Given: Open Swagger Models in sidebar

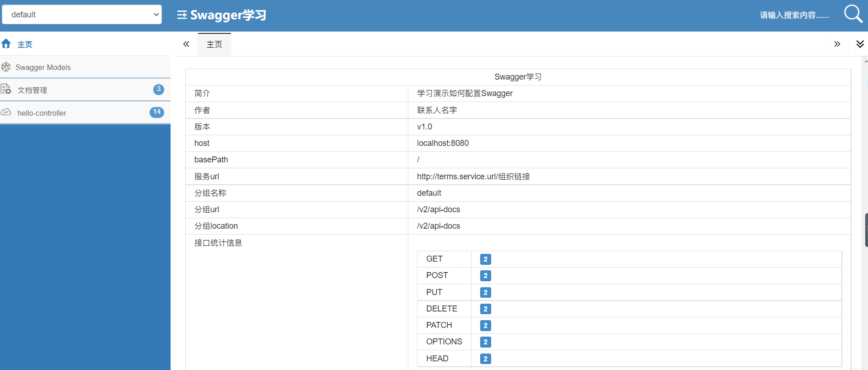Looking at the screenshot, I should point(43,67).
